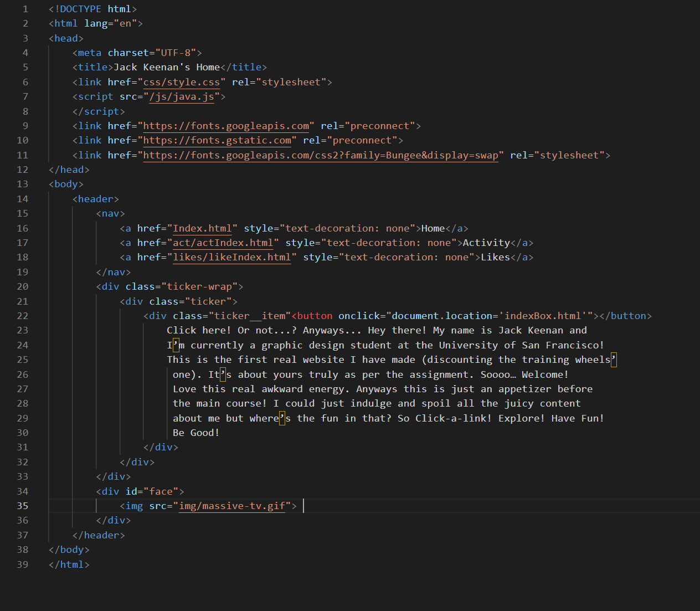Image resolution: width=700 pixels, height=611 pixels.
Task: Click the opening nav tag
Action: [x=111, y=213]
